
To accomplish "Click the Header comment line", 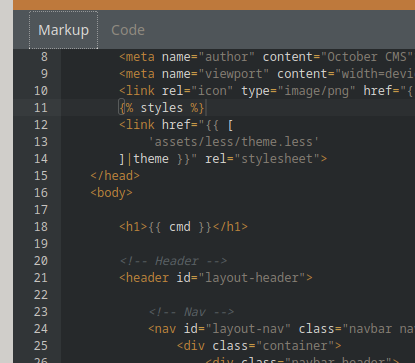I will click(173, 261).
